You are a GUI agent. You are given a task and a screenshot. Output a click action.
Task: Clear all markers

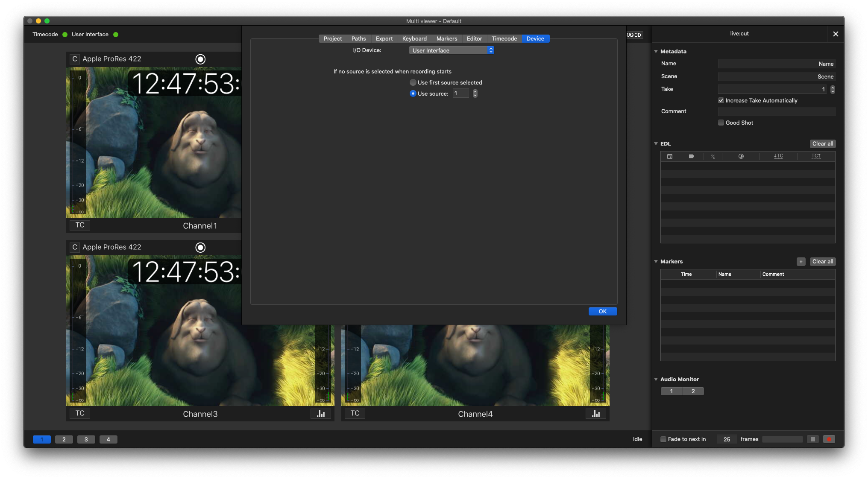823,262
